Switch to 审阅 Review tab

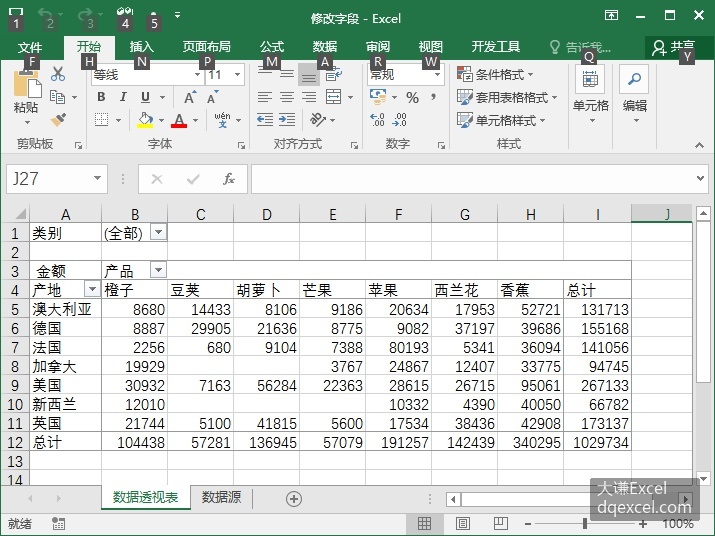click(x=378, y=47)
